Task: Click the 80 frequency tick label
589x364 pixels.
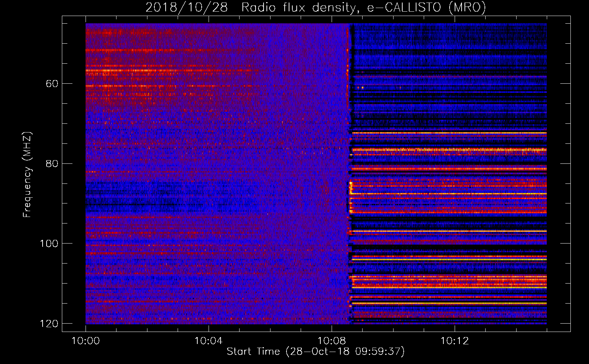Action: point(52,163)
